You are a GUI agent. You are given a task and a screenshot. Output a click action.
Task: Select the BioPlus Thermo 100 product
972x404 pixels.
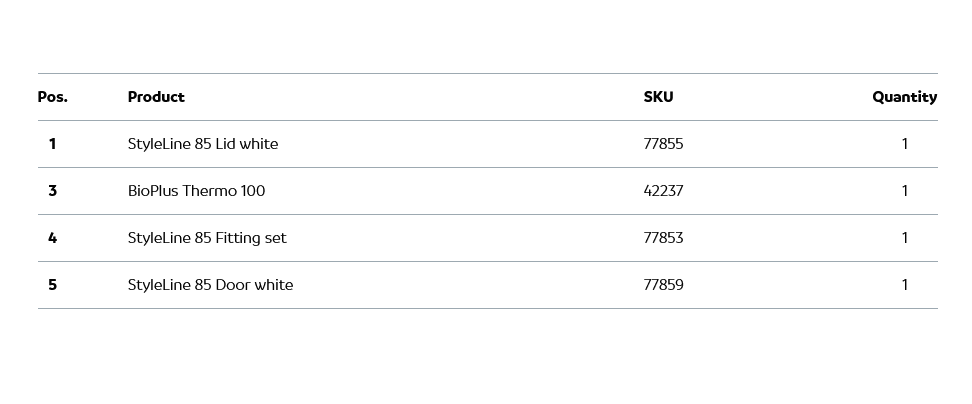pyautogui.click(x=196, y=191)
